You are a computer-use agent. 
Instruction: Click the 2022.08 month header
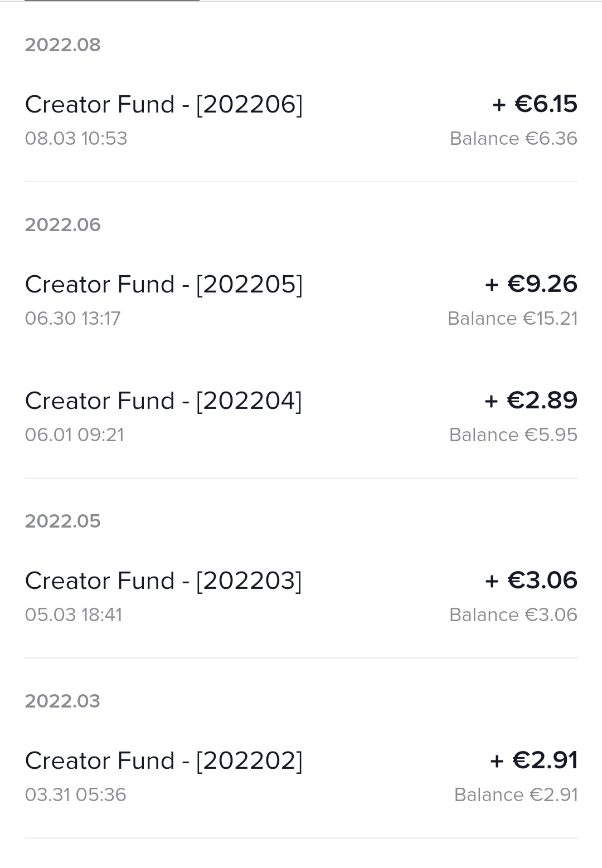pos(63,45)
